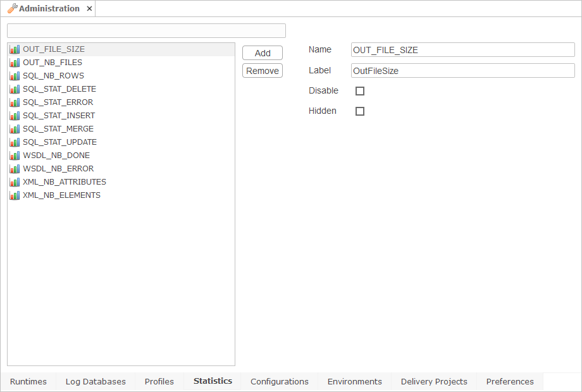The width and height of the screenshot is (582, 392).
Task: Open the Log Databases tab
Action: pyautogui.click(x=96, y=382)
